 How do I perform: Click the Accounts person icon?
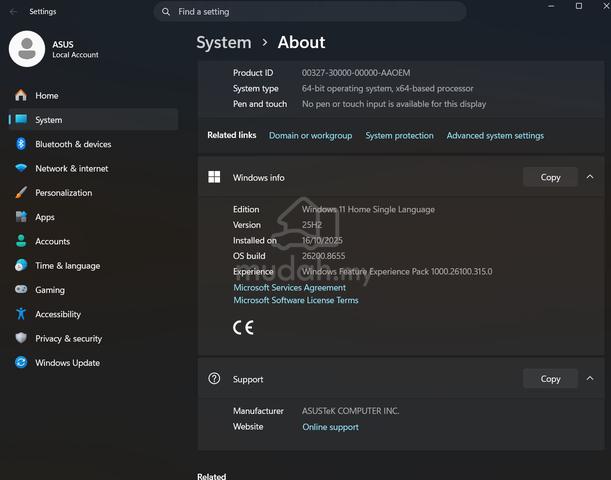tap(21, 241)
